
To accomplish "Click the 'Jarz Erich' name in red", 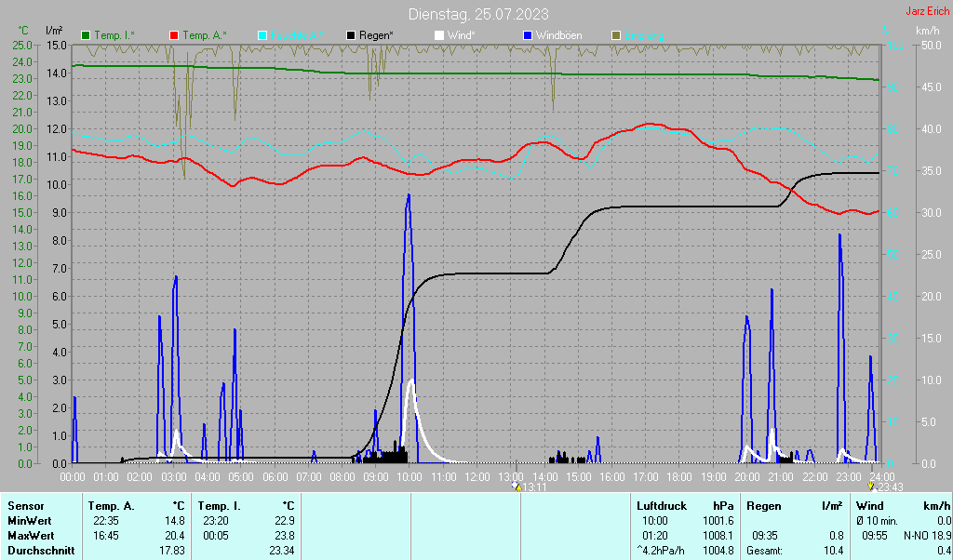I will coord(927,11).
